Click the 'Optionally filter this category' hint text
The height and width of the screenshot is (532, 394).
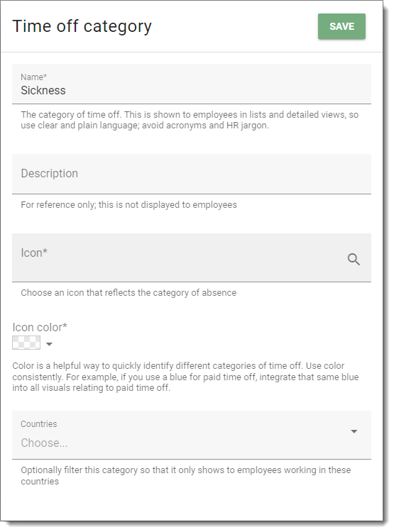coord(185,476)
